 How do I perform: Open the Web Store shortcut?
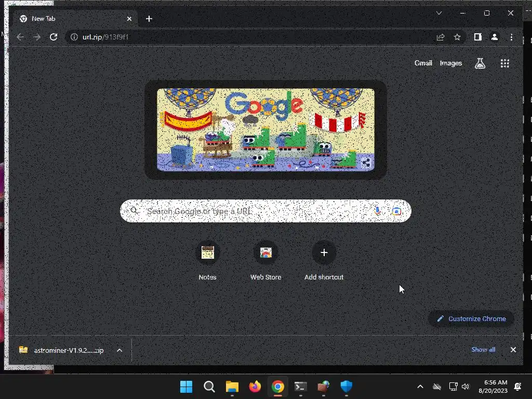(265, 261)
